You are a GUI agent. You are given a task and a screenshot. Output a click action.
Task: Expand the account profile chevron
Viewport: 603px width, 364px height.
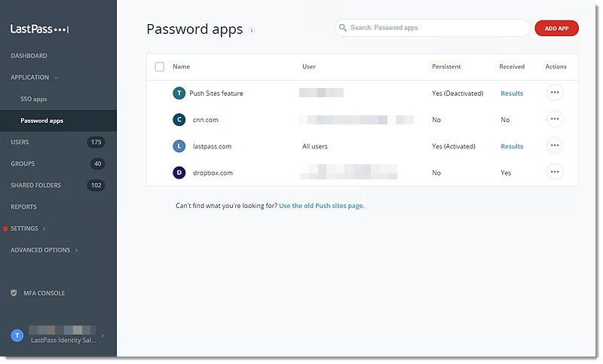point(103,335)
